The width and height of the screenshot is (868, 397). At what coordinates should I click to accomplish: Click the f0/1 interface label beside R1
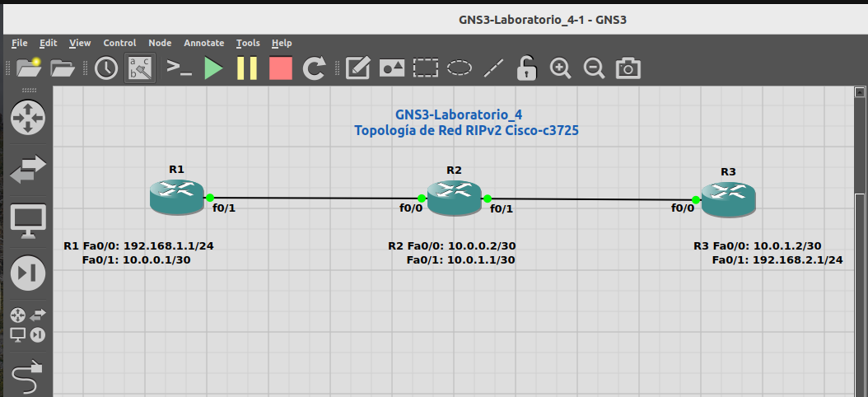224,208
